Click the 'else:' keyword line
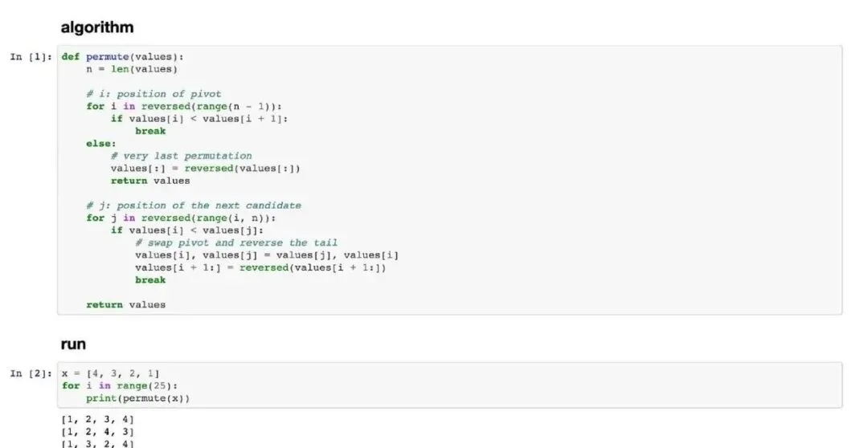The image size is (868, 448). 100,143
